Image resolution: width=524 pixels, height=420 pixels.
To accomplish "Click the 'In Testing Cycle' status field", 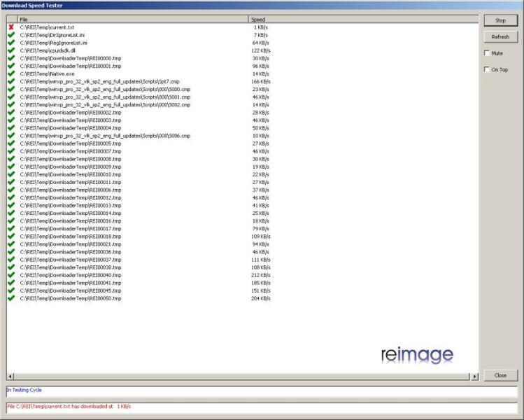I will [x=262, y=391].
